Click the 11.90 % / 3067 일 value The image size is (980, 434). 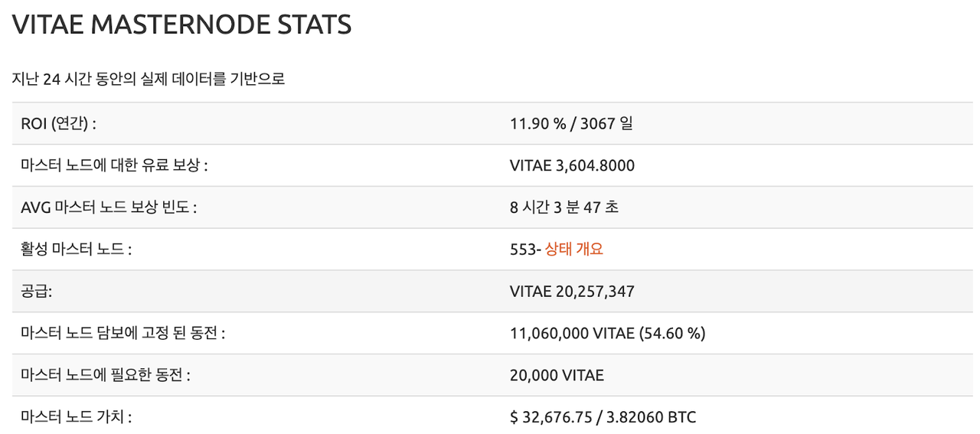point(571,122)
